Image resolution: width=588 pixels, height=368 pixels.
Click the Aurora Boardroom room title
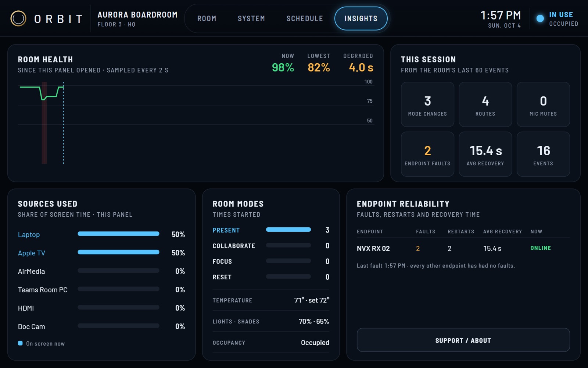pyautogui.click(x=137, y=15)
